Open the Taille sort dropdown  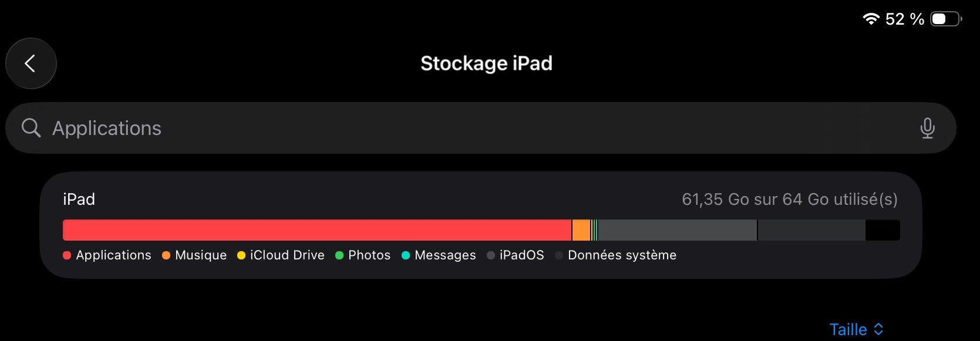click(x=848, y=329)
